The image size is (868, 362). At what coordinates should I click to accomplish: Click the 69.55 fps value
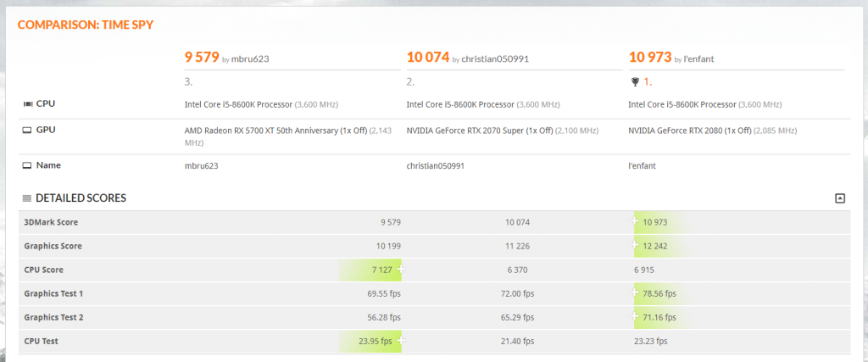(x=384, y=293)
